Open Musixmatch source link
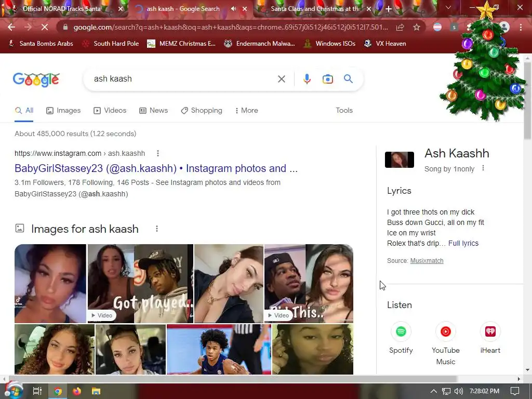The height and width of the screenshot is (399, 532). [427, 261]
